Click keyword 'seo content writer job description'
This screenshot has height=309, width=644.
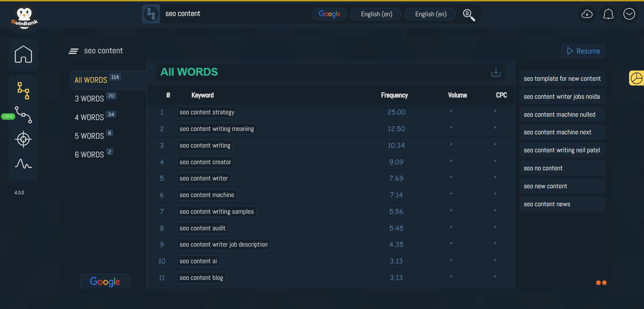223,245
